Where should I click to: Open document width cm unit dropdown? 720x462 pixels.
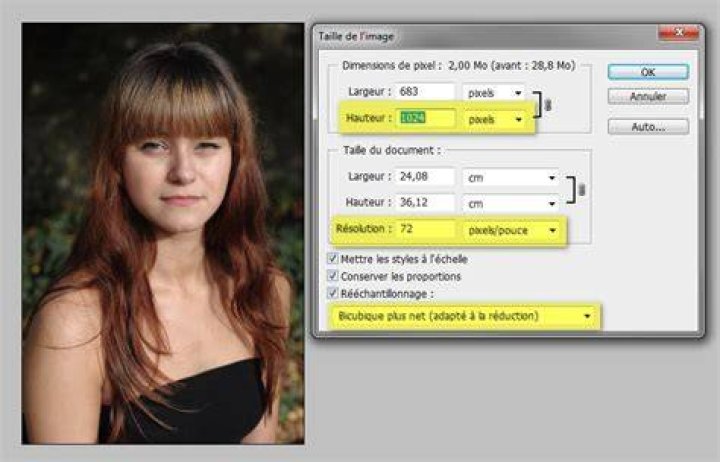pyautogui.click(x=511, y=178)
